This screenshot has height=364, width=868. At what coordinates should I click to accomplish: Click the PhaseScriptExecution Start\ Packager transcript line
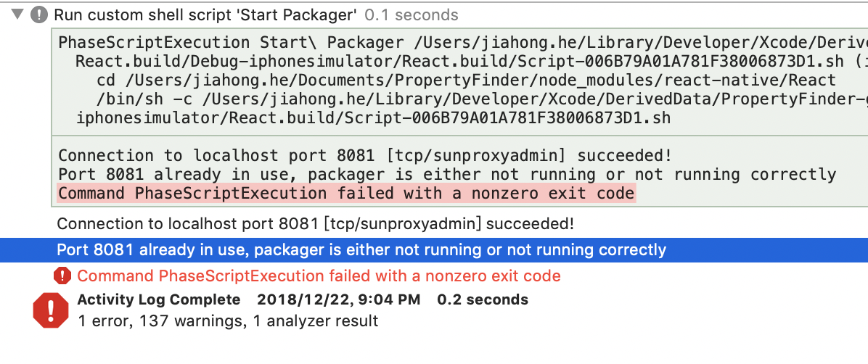click(x=463, y=43)
